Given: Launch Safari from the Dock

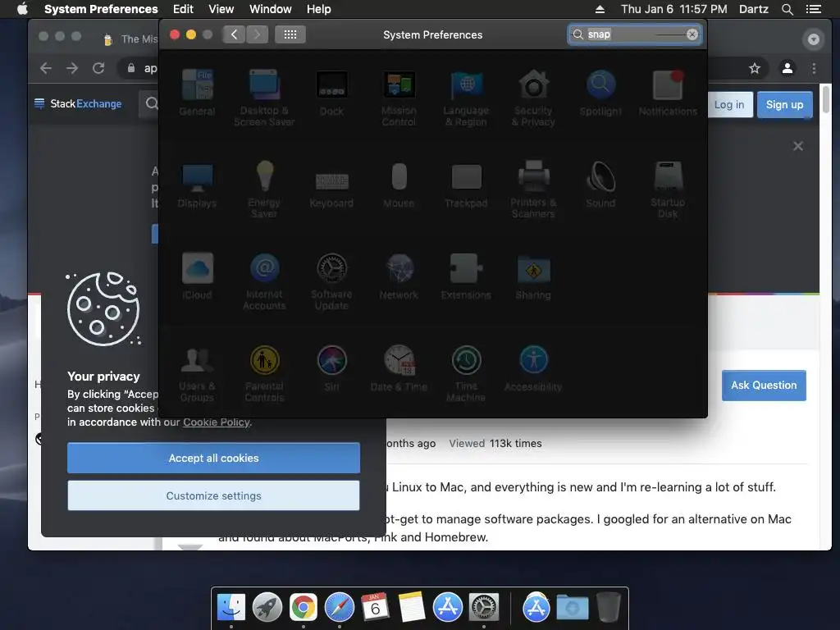Looking at the screenshot, I should pyautogui.click(x=340, y=607).
